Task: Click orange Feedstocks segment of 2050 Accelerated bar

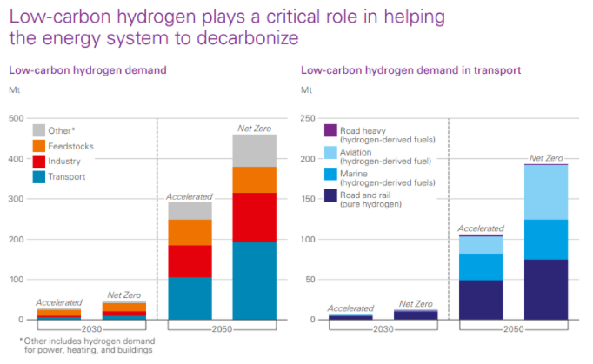Action: [190, 232]
